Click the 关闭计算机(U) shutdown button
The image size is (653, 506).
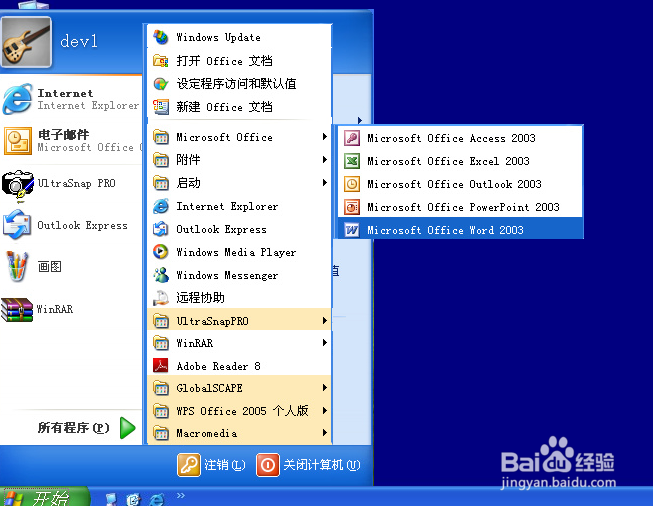(x=309, y=464)
